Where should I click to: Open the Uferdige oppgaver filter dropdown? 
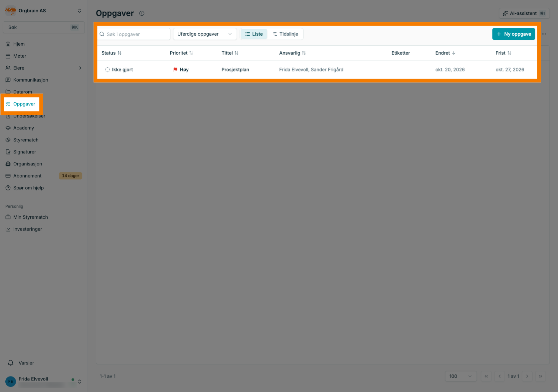click(x=205, y=34)
